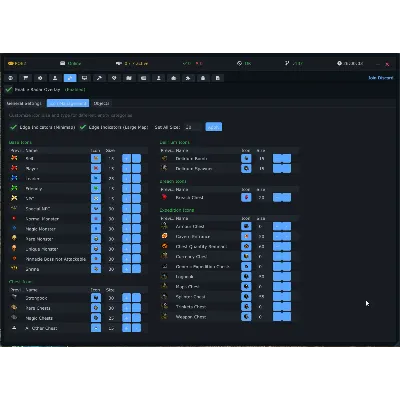Focus the Set All Size input field

[x=193, y=127]
